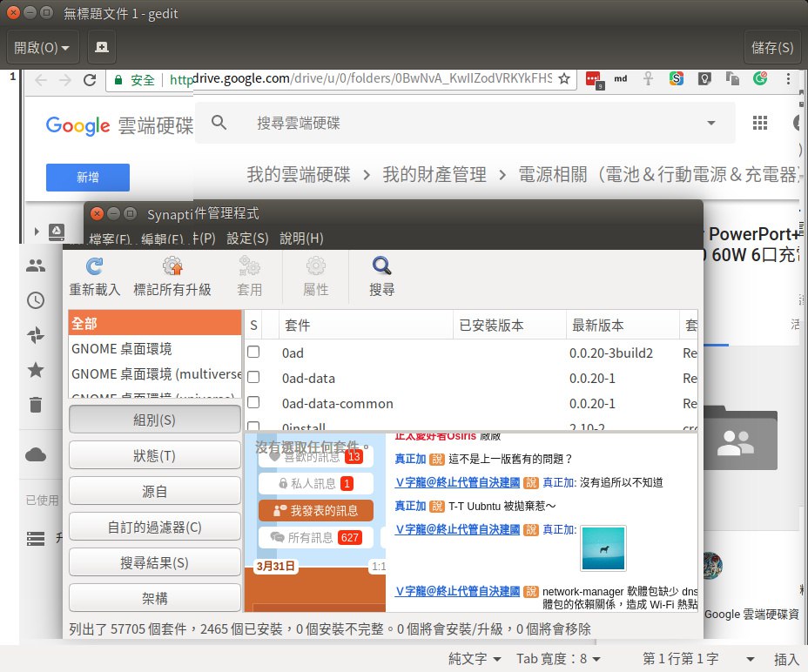Image resolution: width=808 pixels, height=672 pixels.
Task: Sort by 最新版本 column header
Action: click(623, 326)
